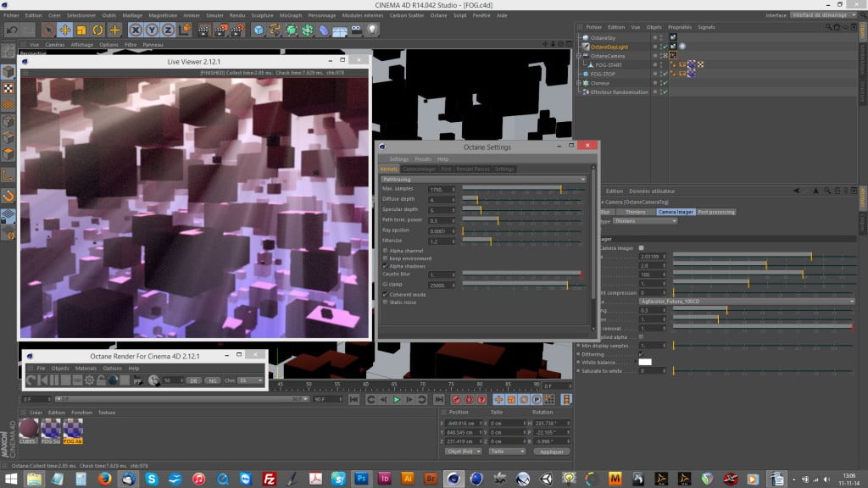The height and width of the screenshot is (488, 868).
Task: Open the MoGraph menu
Action: [292, 15]
